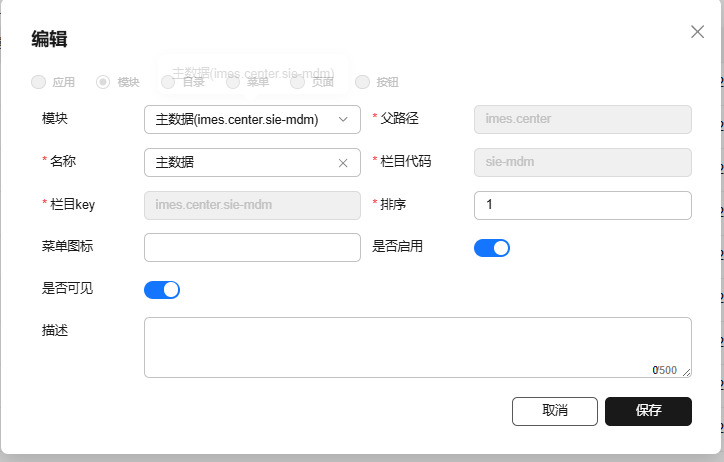Click the disabled 栏目key field

click(252, 205)
